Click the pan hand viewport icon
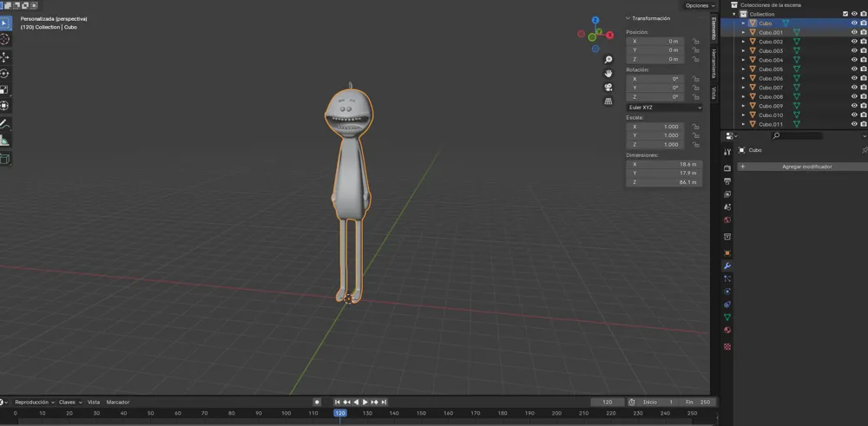This screenshot has height=426, width=868. click(x=608, y=74)
